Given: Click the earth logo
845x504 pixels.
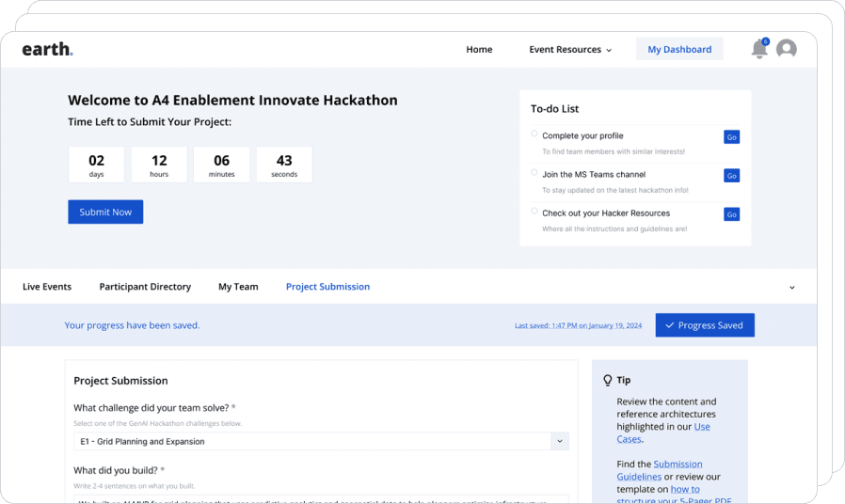Looking at the screenshot, I should 47,49.
